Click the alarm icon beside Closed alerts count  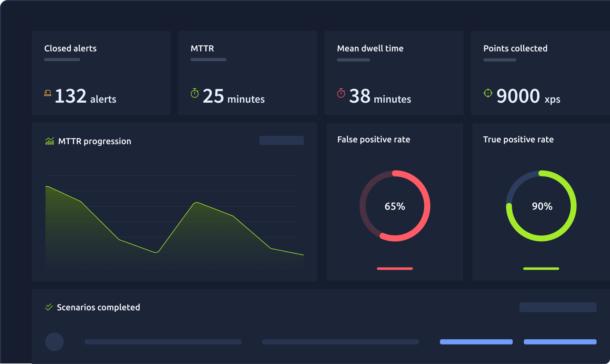tap(48, 94)
